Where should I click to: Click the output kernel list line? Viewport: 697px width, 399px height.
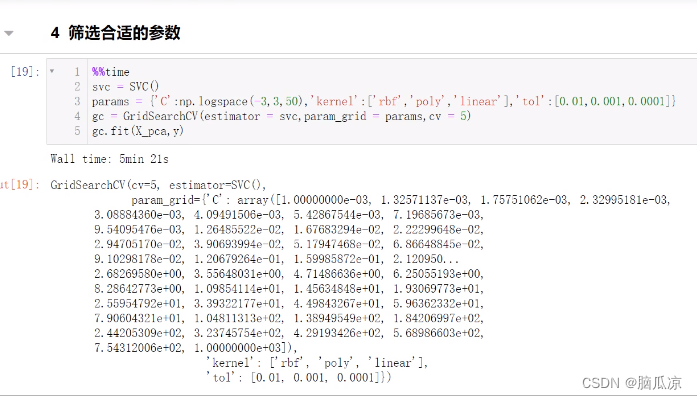[x=316, y=363]
